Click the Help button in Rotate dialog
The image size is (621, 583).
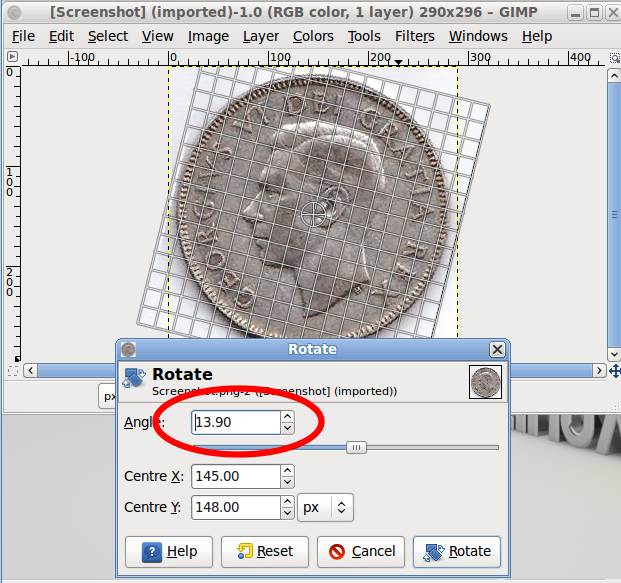(169, 552)
